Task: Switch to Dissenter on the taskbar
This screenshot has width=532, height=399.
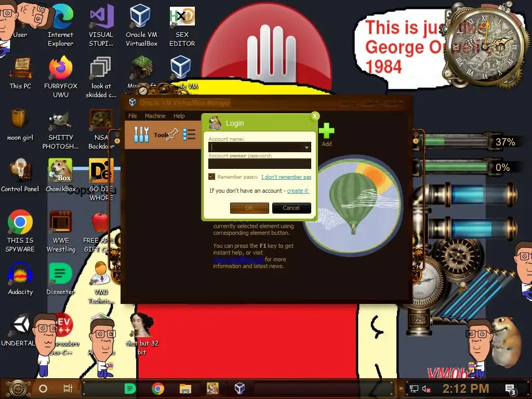Action: coord(130,389)
